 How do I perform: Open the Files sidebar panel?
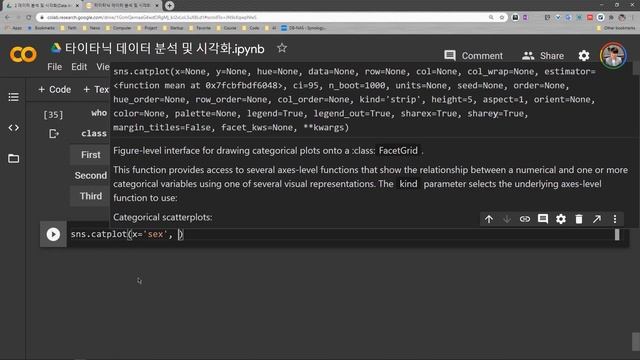point(13,158)
